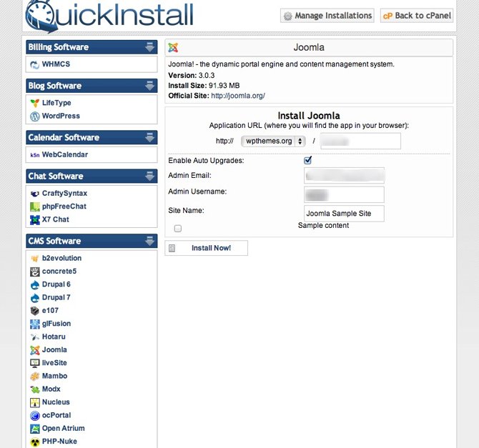This screenshot has height=448, width=479.
Task: Click the Admin Email input field
Action: pos(345,176)
